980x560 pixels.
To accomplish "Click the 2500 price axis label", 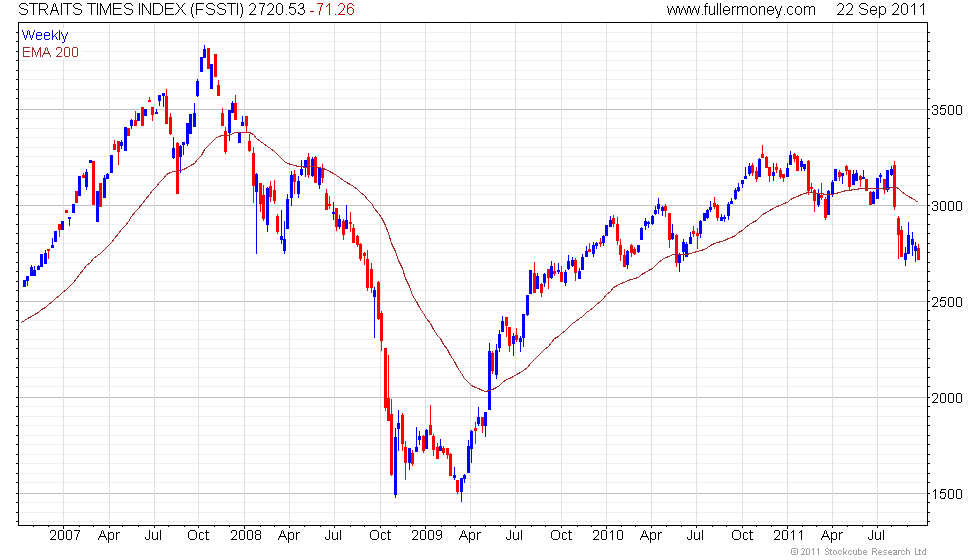I will (947, 302).
